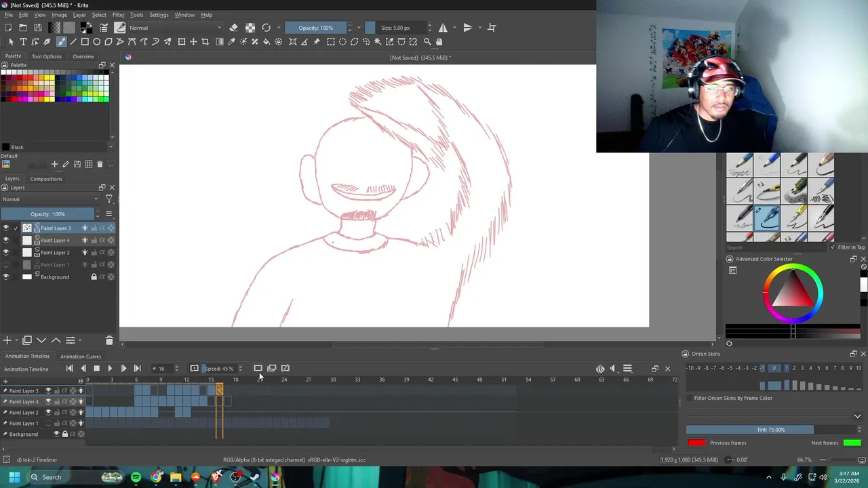
Task: Toggle eraser mode in top toolbar
Action: pos(233,28)
